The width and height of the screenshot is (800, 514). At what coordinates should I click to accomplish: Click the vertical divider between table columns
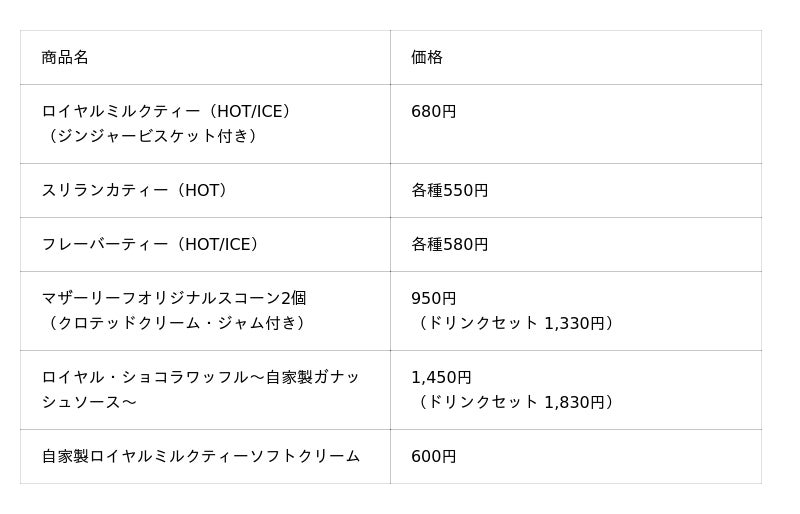390,257
